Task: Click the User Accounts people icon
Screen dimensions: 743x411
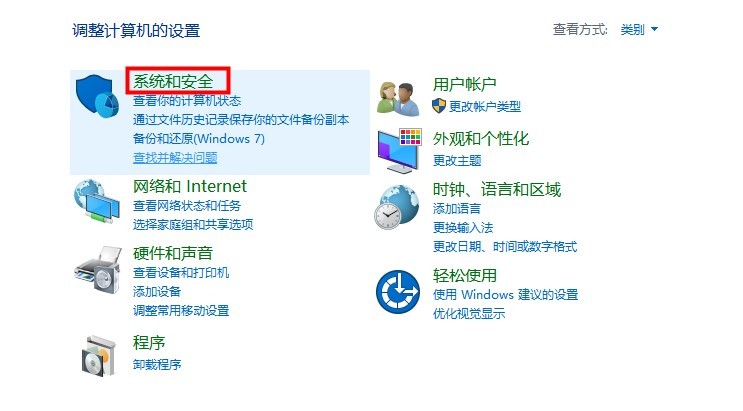Action: click(x=398, y=99)
